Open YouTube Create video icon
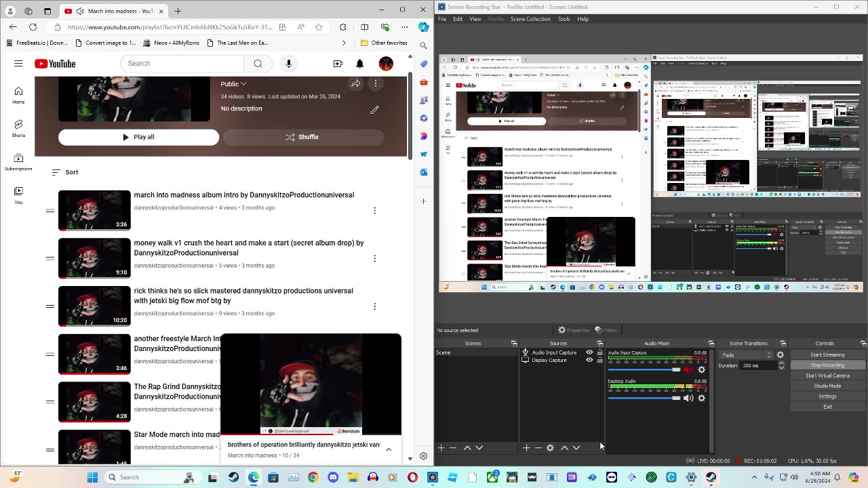The width and height of the screenshot is (868, 488). (x=338, y=64)
